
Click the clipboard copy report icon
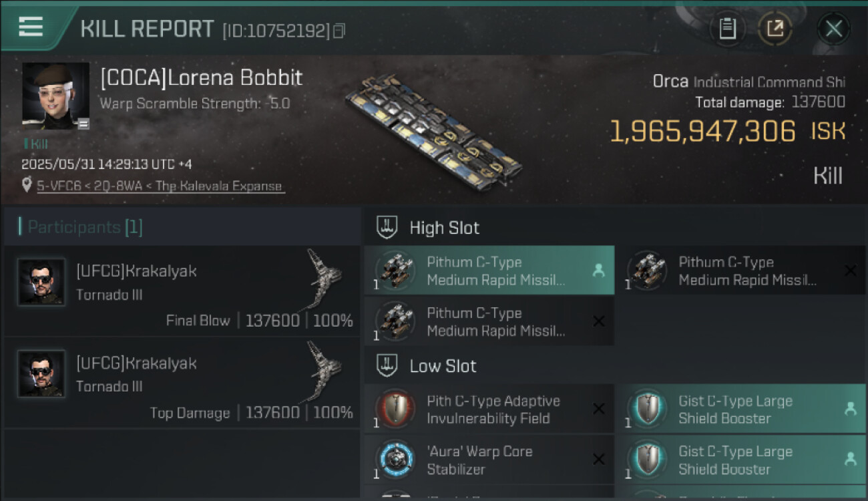(727, 29)
